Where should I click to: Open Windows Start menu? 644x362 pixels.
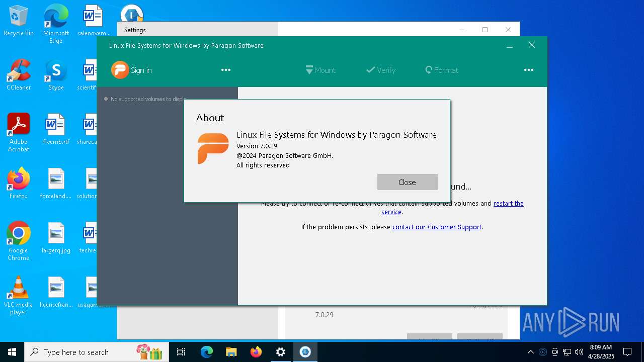click(x=12, y=352)
